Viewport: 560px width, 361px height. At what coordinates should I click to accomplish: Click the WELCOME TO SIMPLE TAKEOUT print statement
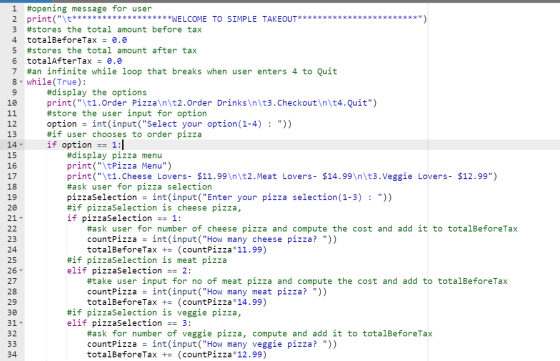click(226, 19)
